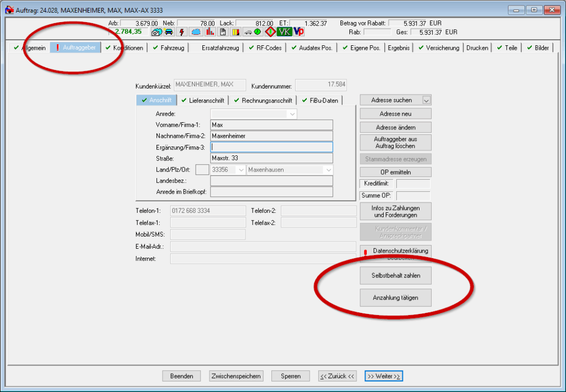Go to next page with Weiter button

tap(384, 376)
